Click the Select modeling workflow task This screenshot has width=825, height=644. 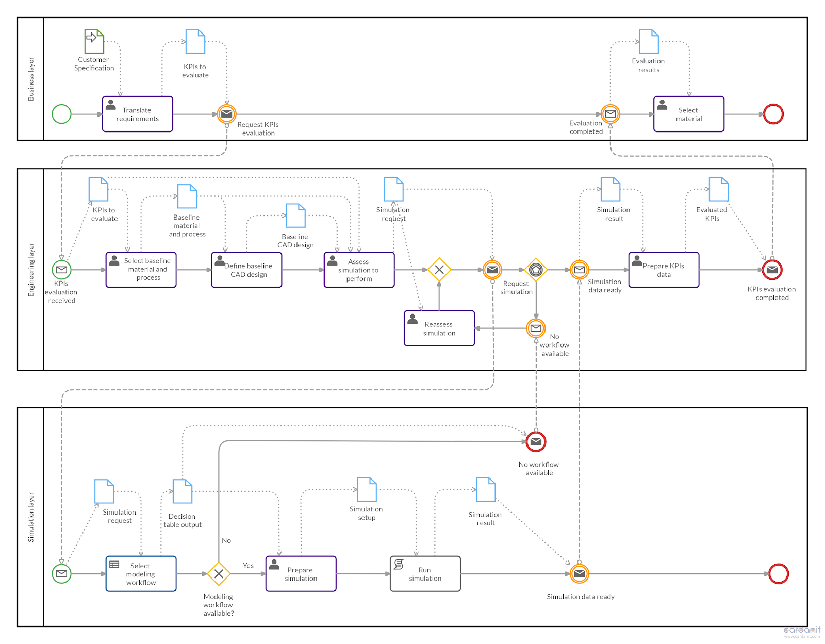141,574
